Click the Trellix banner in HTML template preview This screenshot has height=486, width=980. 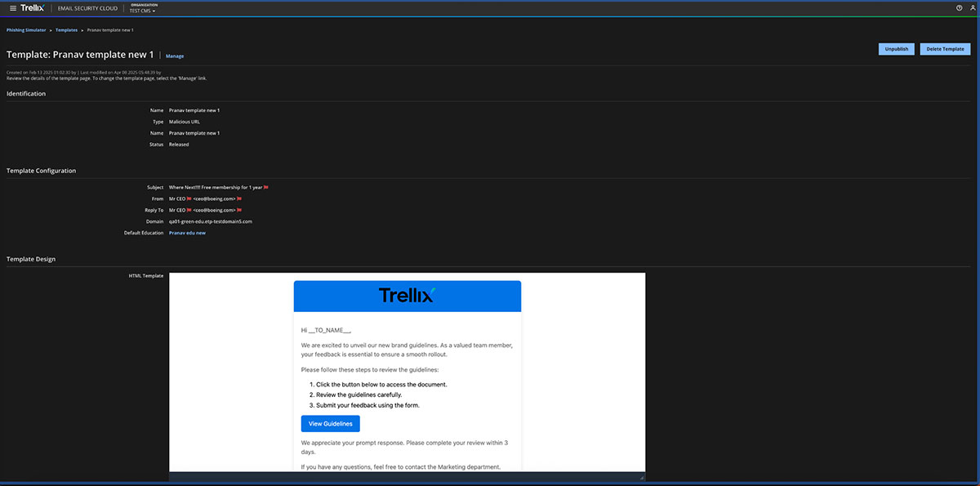click(x=407, y=296)
